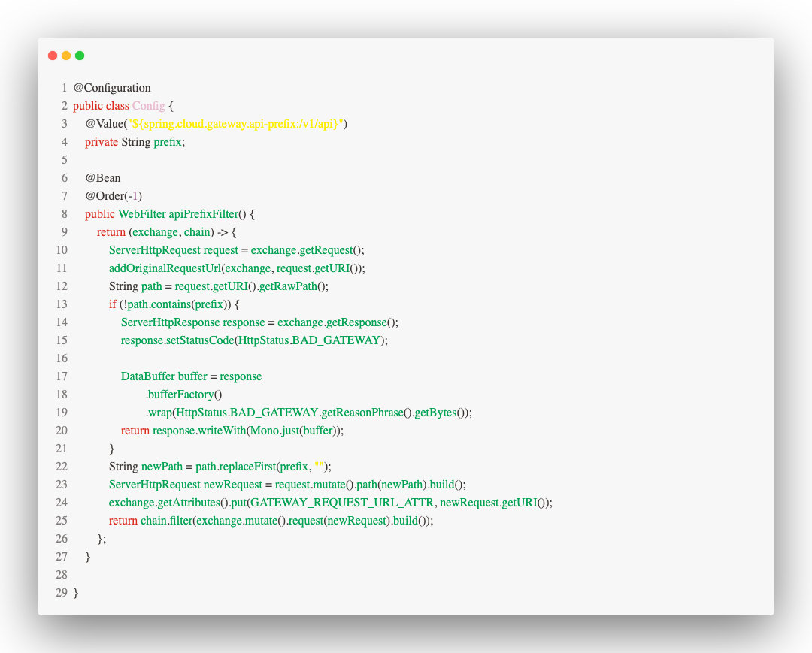Viewport: 812px width, 653px height.
Task: Click 'getRawPath()' on line 12
Action: click(x=292, y=286)
